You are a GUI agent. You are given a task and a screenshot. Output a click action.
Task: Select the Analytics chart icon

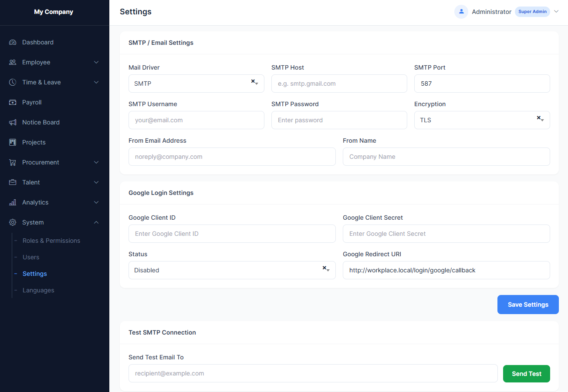[x=13, y=202]
